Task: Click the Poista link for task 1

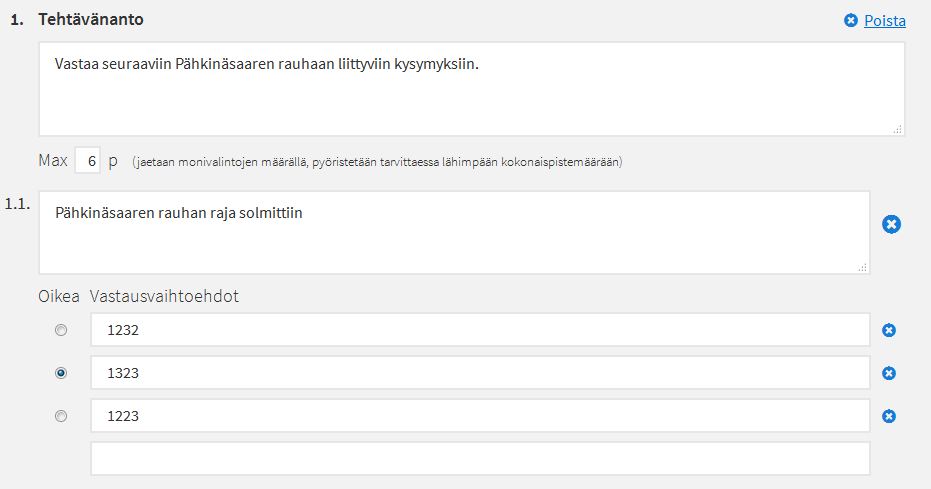Action: pos(885,21)
